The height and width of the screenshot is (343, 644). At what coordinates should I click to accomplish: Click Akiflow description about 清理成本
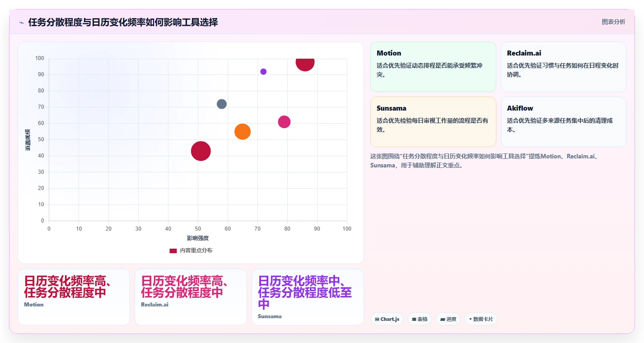pos(560,125)
